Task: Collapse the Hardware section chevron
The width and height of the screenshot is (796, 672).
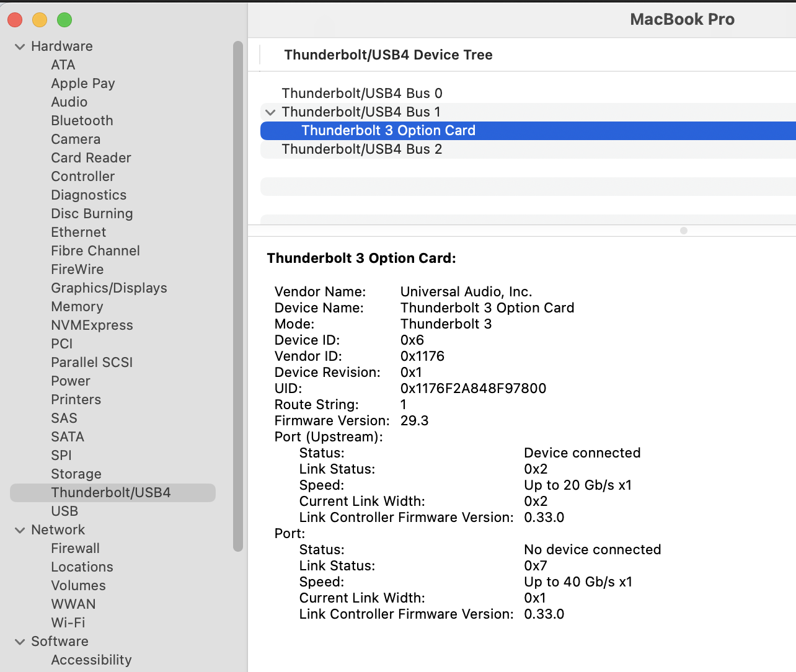Action: click(x=20, y=46)
